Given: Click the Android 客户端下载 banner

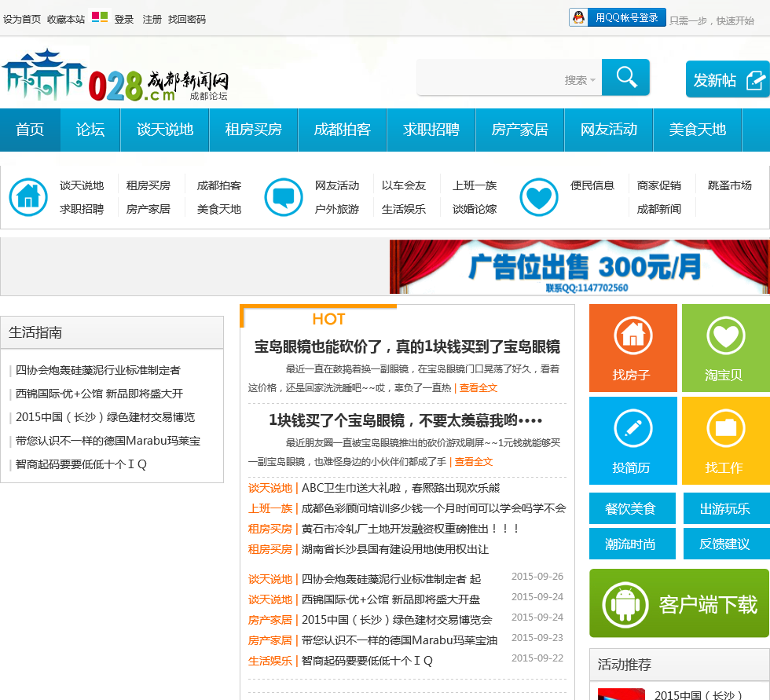Looking at the screenshot, I should [679, 603].
